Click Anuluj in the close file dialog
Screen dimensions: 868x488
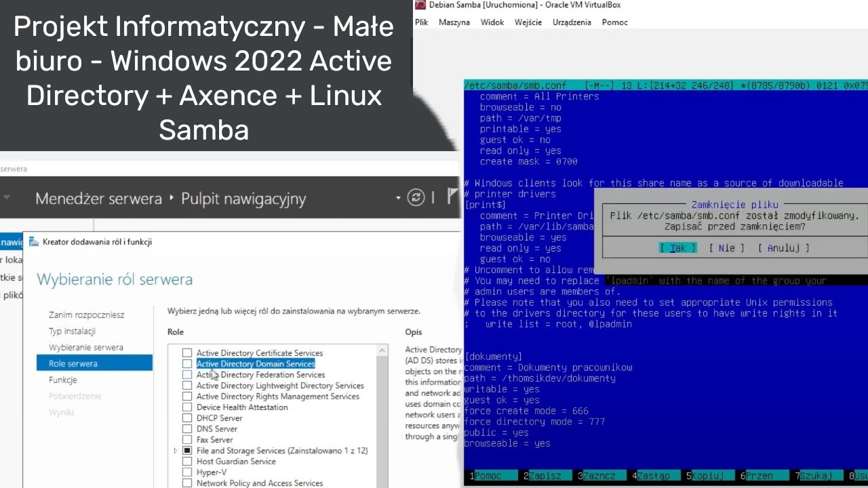point(784,248)
